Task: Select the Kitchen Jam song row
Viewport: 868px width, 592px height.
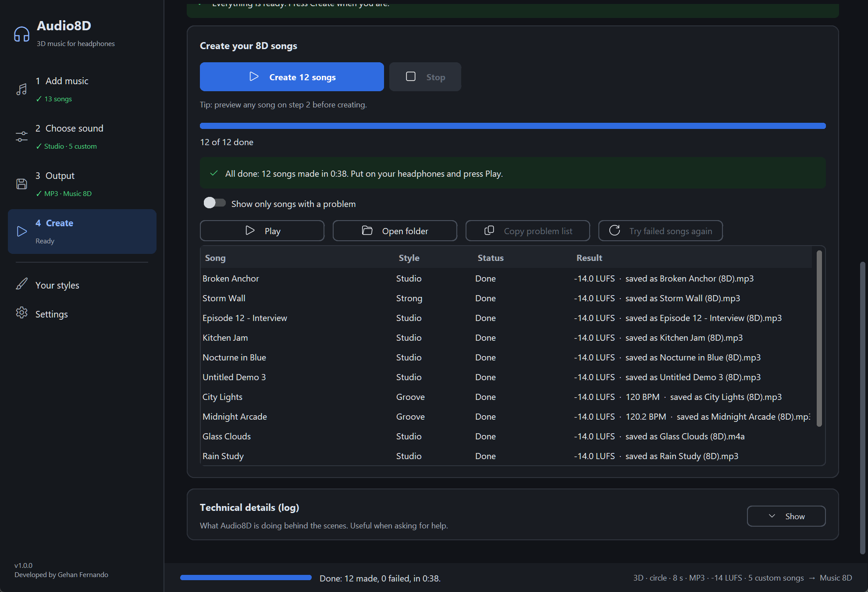Action: [506, 338]
